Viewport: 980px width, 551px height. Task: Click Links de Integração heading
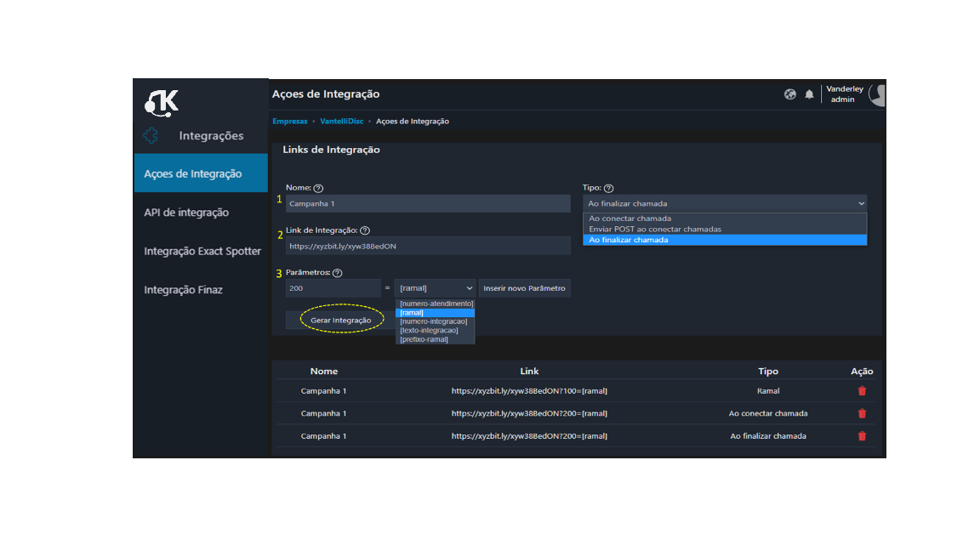pos(331,150)
